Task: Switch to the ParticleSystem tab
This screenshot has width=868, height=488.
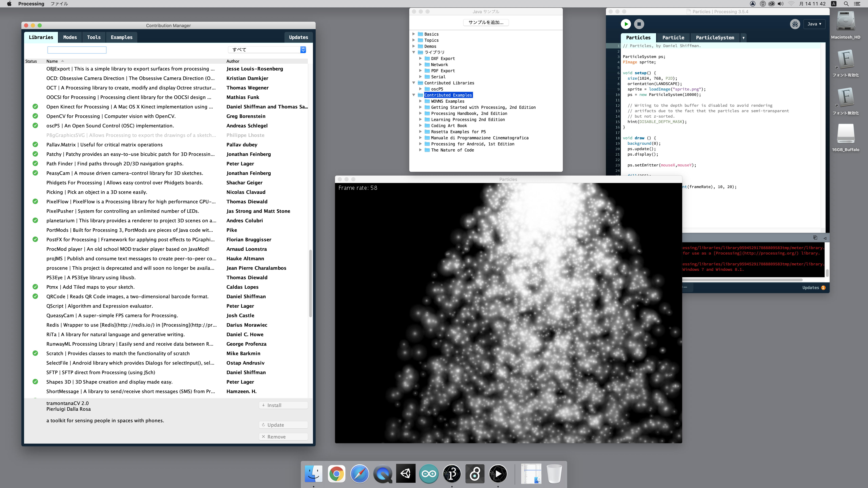Action: click(715, 38)
